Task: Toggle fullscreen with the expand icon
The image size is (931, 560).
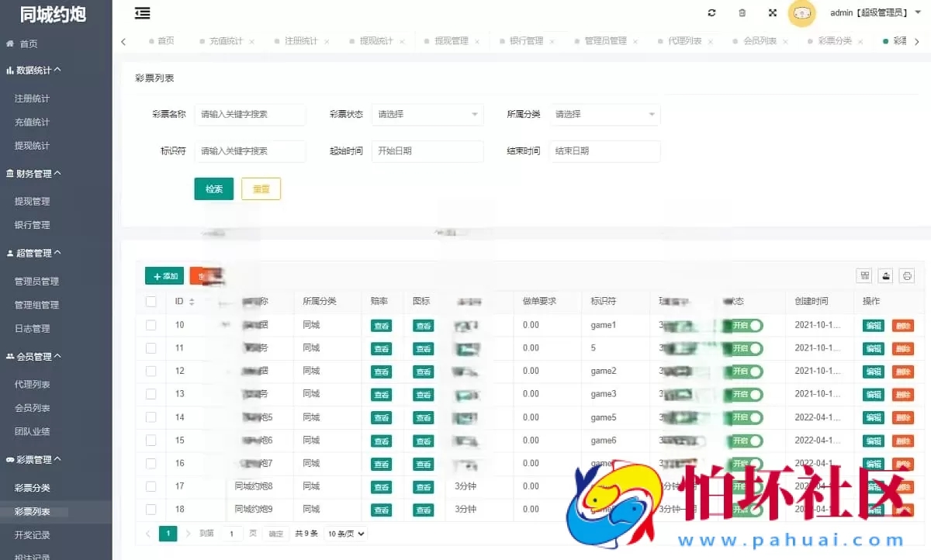Action: coord(772,13)
